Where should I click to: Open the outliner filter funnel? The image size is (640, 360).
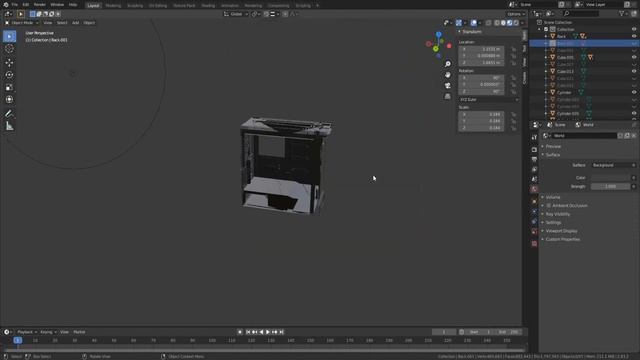(622, 13)
